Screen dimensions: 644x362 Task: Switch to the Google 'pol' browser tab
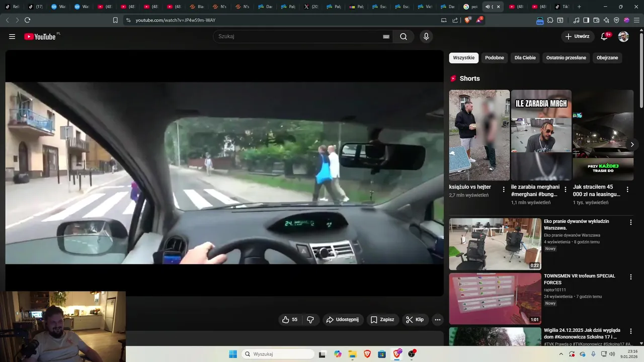tap(470, 7)
